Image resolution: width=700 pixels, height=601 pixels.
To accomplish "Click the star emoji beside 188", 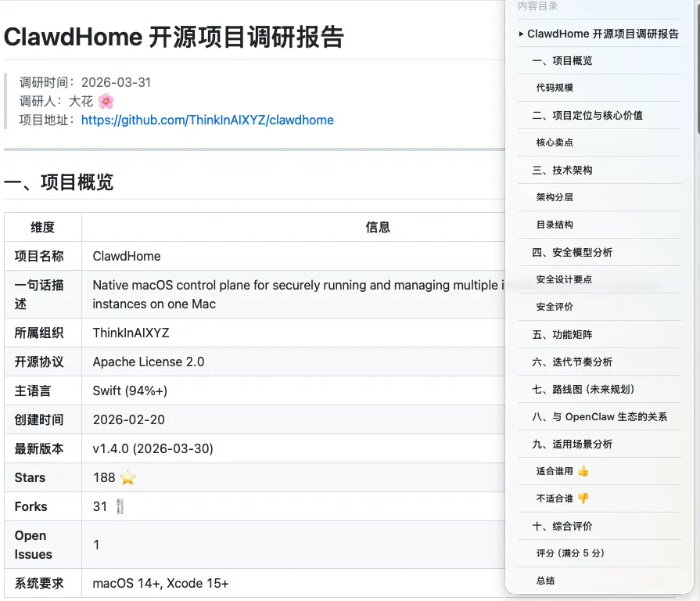I will point(127,478).
